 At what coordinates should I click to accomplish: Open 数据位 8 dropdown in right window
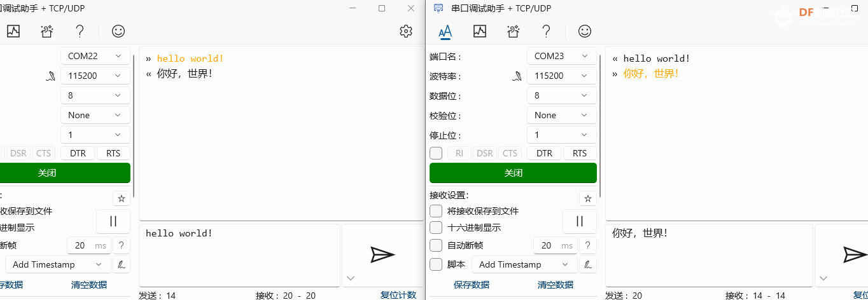(x=562, y=95)
